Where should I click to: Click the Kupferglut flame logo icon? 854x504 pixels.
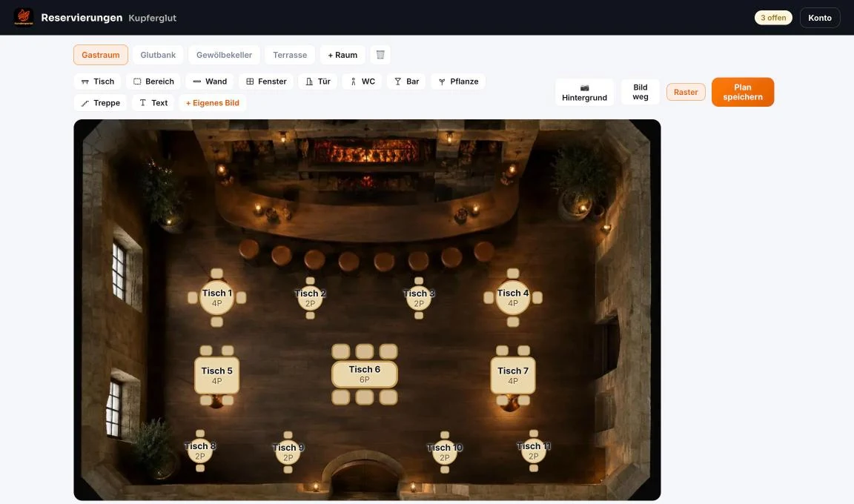(x=24, y=17)
